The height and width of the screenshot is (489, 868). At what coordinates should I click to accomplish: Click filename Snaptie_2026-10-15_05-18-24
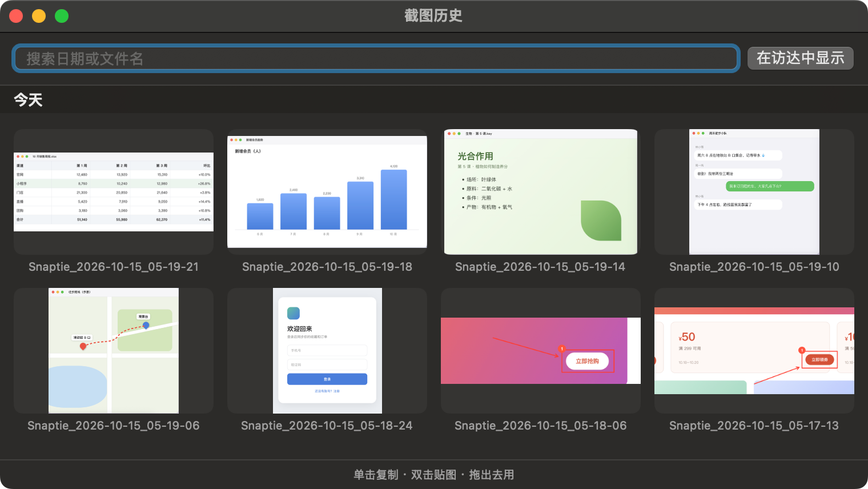pos(327,426)
